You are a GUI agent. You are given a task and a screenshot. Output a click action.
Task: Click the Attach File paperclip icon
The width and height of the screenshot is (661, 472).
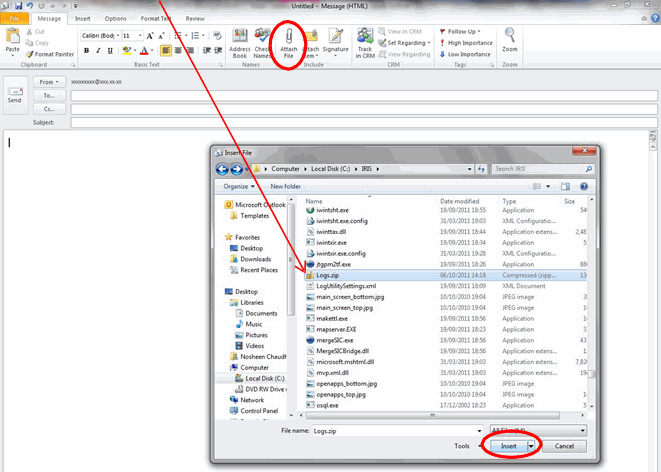[288, 36]
